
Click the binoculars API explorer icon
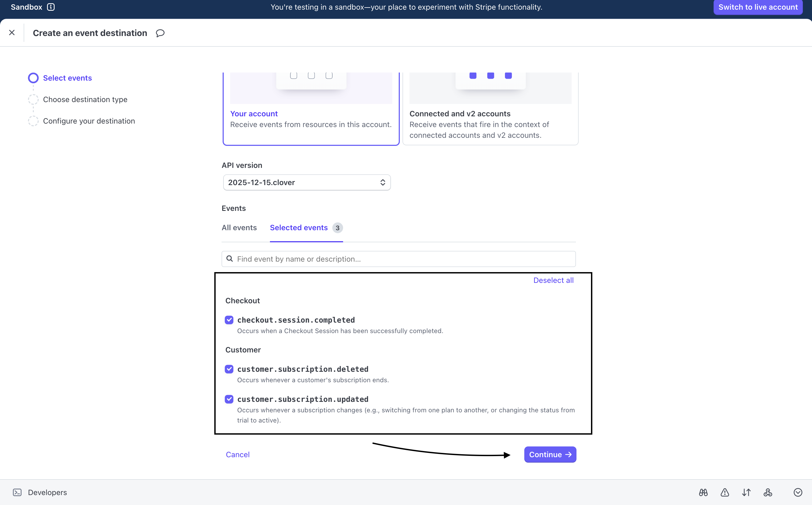tap(703, 492)
